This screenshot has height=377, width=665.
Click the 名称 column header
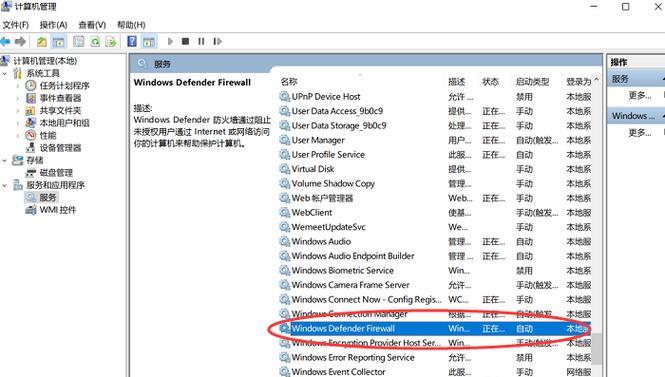pos(289,81)
